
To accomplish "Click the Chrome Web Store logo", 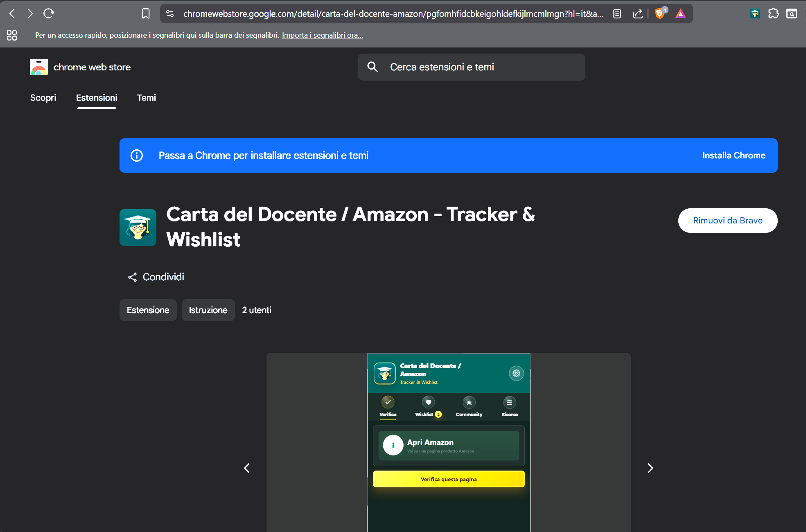I will click(39, 67).
